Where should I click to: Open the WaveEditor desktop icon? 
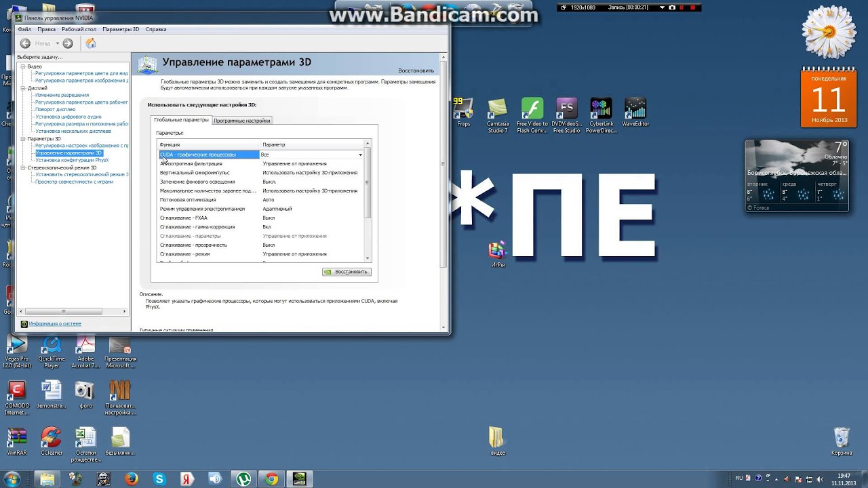[635, 113]
